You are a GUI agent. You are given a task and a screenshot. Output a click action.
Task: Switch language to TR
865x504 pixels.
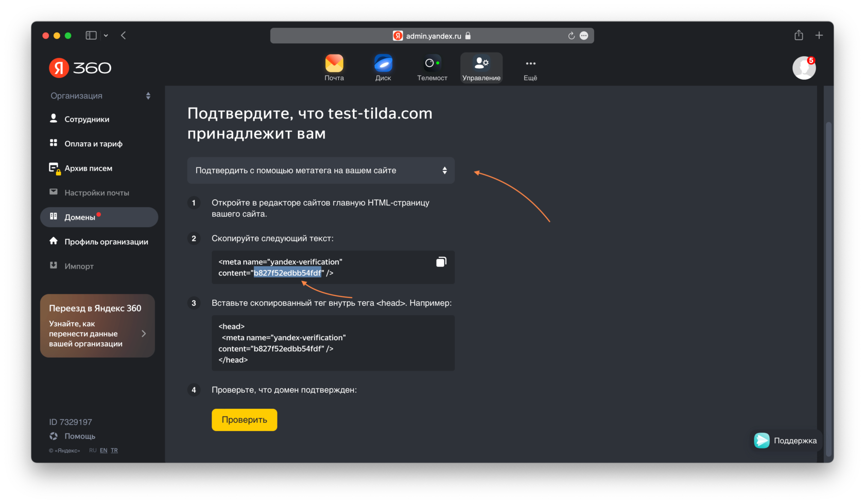pos(114,450)
